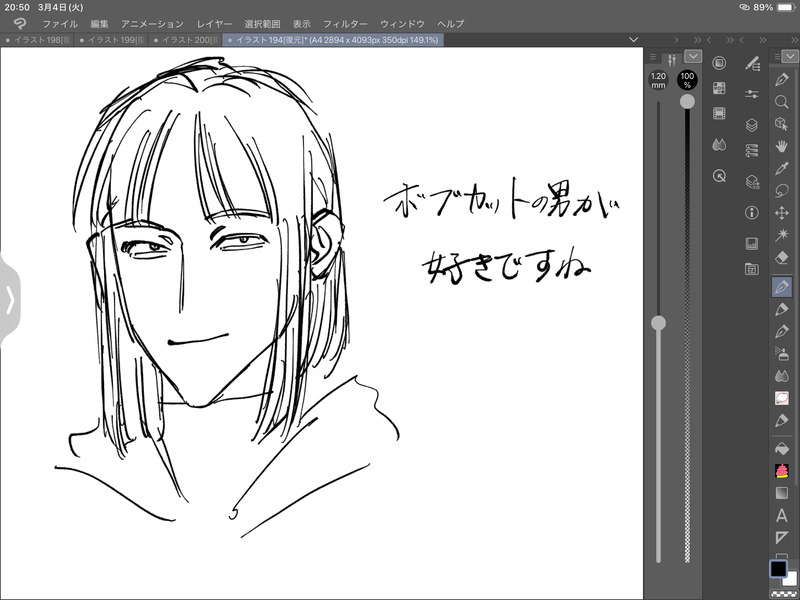800x600 pixels.
Task: Switch to the イラスト199 canvas tab
Action: [x=111, y=40]
